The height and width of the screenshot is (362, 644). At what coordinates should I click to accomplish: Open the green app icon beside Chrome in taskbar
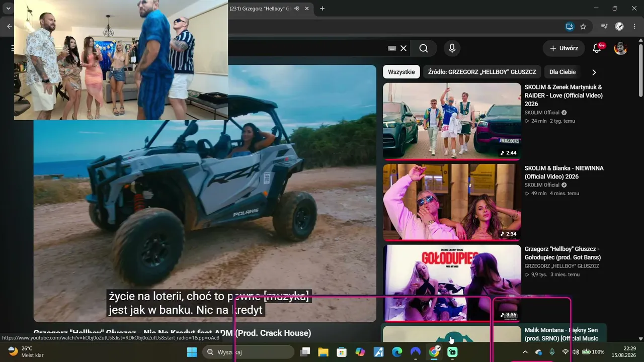(452, 352)
